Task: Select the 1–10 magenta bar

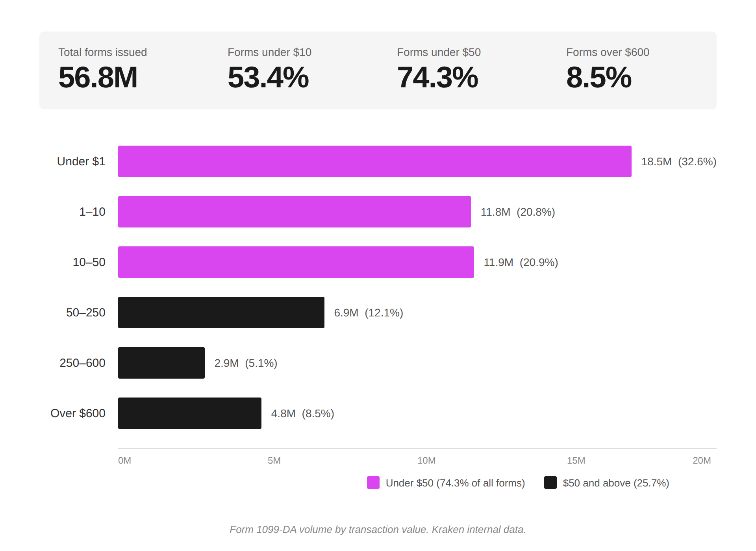Action: 294,212
